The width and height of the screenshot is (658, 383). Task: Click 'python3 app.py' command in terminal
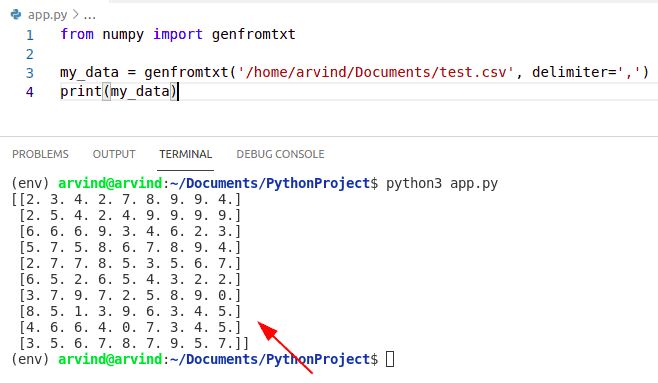click(x=442, y=183)
